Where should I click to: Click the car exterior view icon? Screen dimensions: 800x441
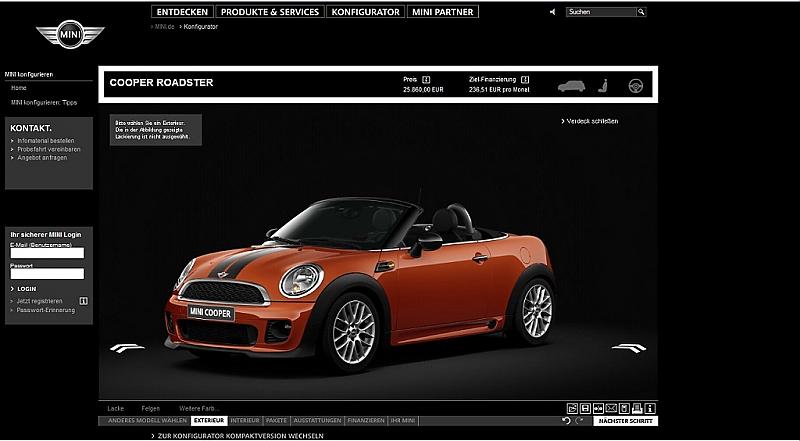click(571, 84)
